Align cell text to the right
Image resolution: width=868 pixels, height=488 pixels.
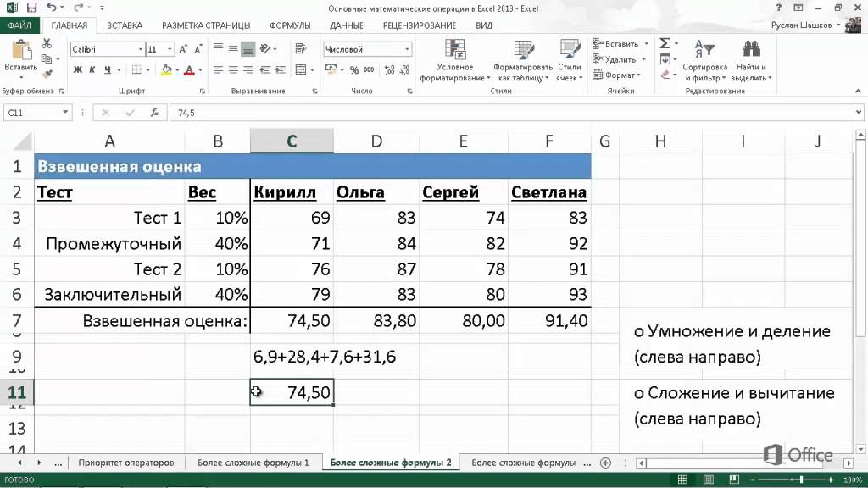[x=248, y=69]
